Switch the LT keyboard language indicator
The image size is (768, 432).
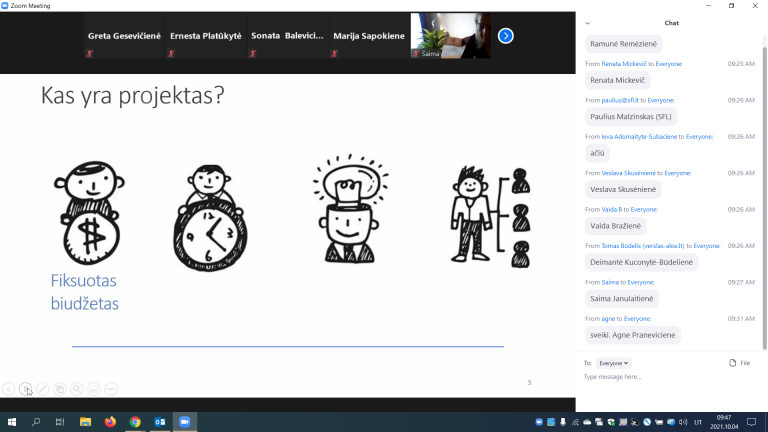click(698, 422)
